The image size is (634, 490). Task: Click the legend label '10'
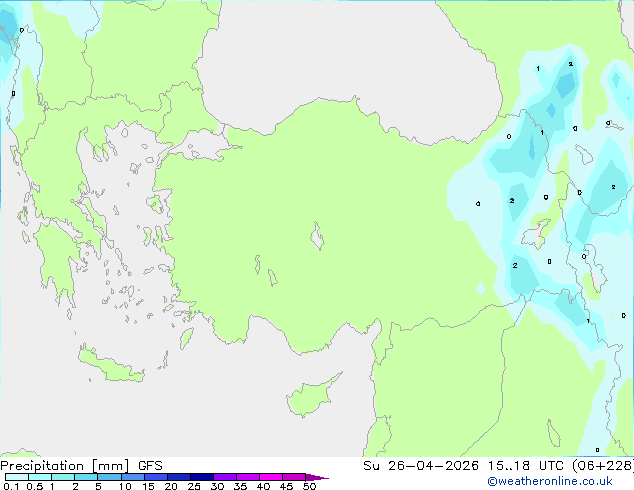(x=125, y=486)
